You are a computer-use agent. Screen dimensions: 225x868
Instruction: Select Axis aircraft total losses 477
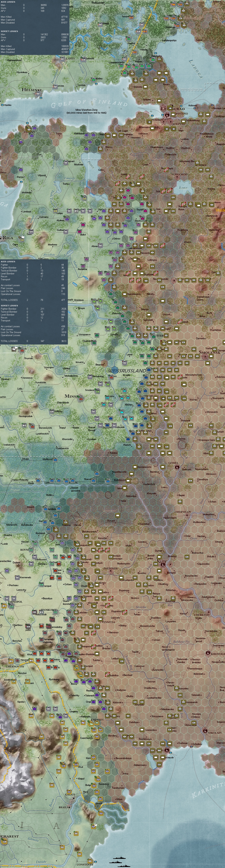click(63, 300)
